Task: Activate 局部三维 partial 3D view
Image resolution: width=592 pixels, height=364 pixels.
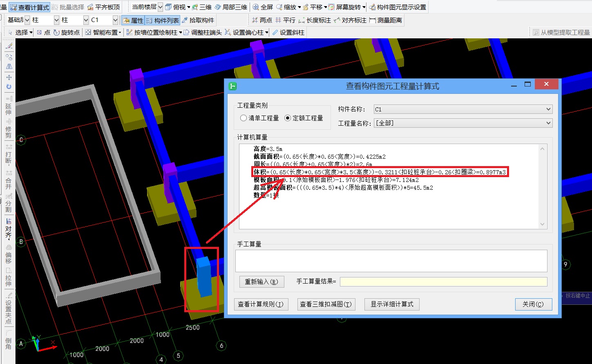Action: point(231,7)
